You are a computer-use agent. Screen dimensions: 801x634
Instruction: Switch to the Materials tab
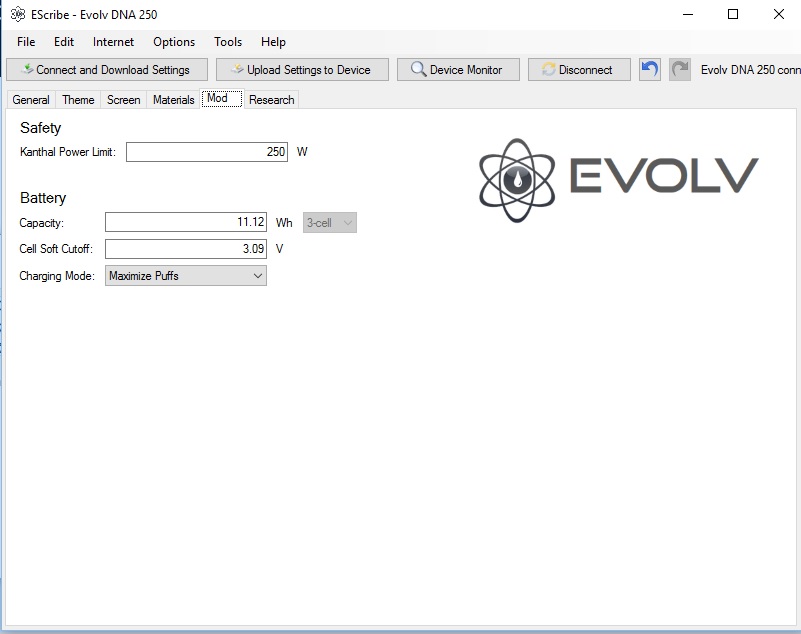click(174, 100)
